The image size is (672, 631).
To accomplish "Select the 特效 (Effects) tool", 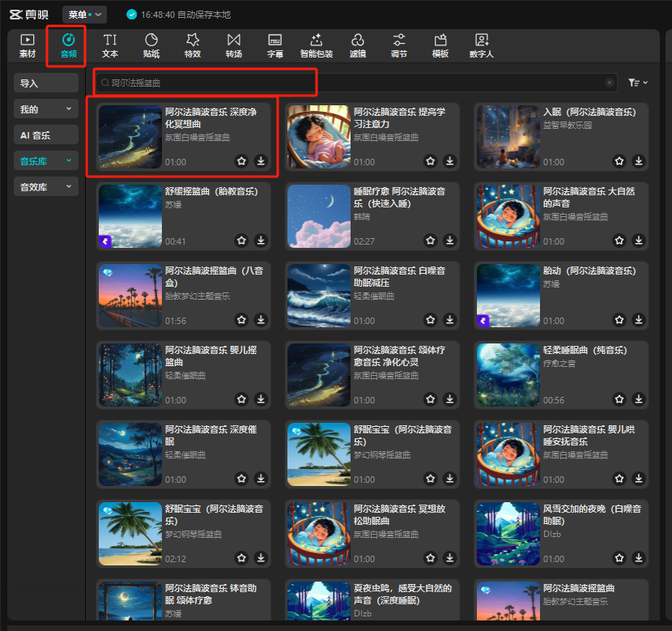I will (192, 45).
